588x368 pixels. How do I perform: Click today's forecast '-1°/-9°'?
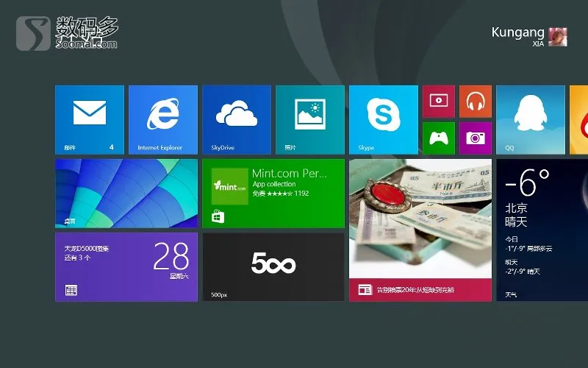tap(514, 249)
